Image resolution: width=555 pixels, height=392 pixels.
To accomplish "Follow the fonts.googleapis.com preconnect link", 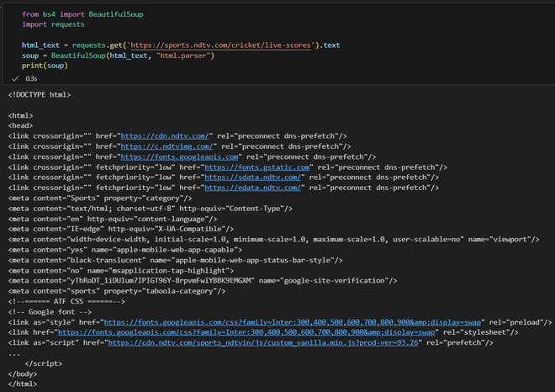I will point(181,156).
